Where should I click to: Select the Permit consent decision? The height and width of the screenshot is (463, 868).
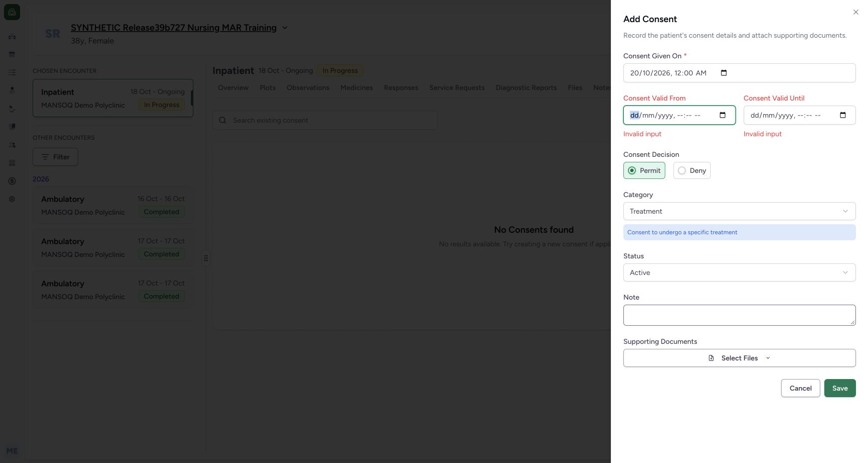644,170
